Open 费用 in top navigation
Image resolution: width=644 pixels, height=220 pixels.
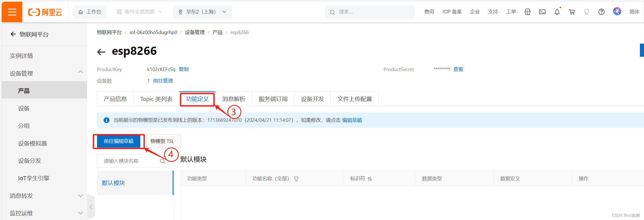(x=429, y=12)
